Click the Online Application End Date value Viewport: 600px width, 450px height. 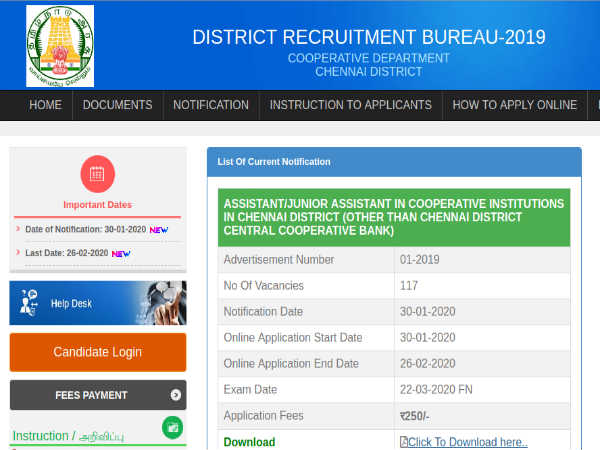coord(428,364)
